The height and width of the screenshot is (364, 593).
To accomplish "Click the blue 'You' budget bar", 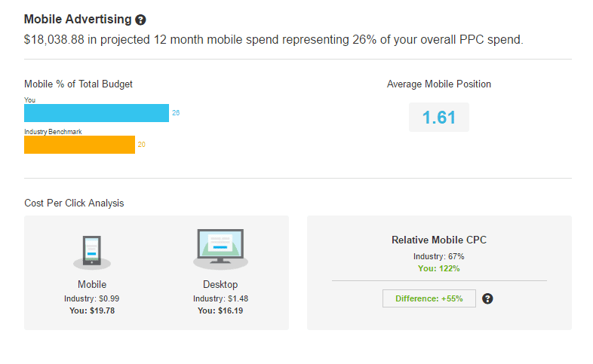I will [97, 113].
